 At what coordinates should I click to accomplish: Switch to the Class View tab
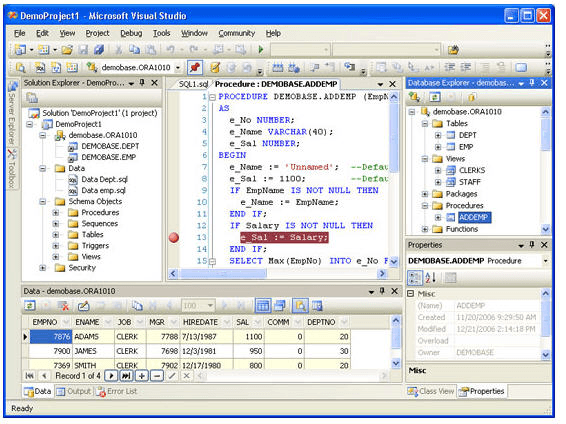pyautogui.click(x=431, y=392)
